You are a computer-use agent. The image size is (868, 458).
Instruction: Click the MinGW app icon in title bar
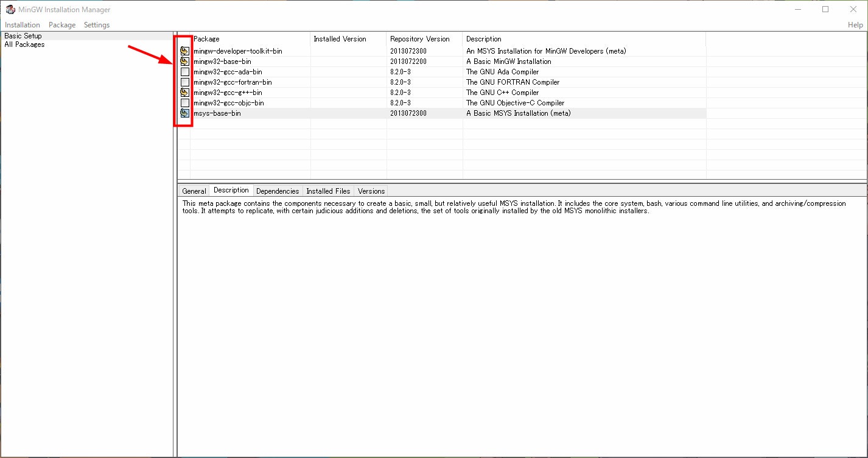coord(10,9)
